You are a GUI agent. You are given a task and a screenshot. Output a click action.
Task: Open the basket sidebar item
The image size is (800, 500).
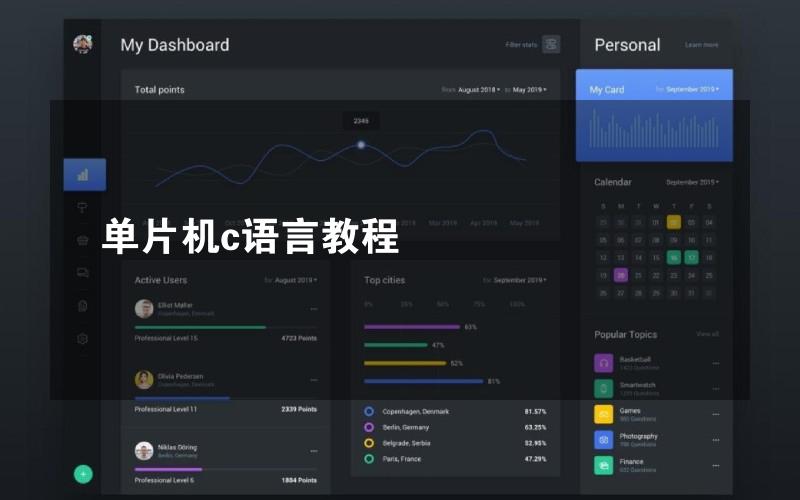83,240
